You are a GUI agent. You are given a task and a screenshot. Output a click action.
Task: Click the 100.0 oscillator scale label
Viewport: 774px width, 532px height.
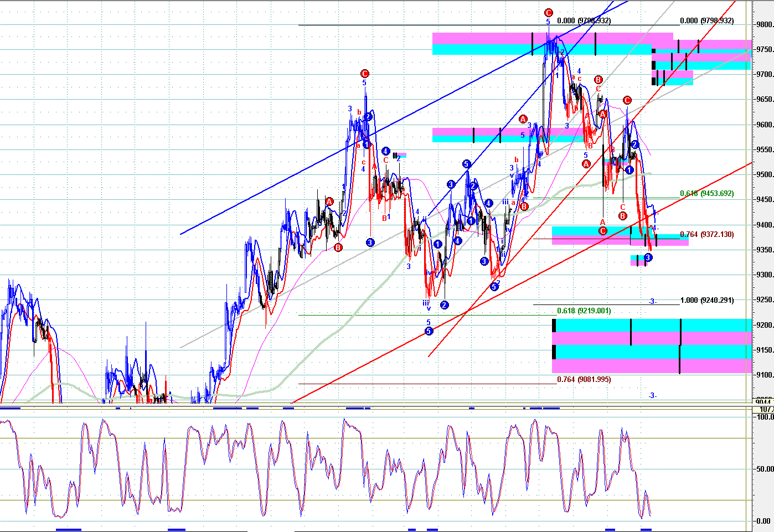[765, 417]
